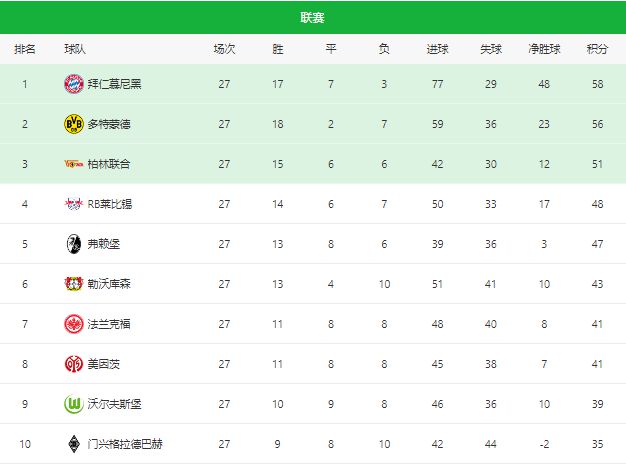Click the Eintracht Frankfurt eagle logo
626x474 pixels.
point(73,324)
